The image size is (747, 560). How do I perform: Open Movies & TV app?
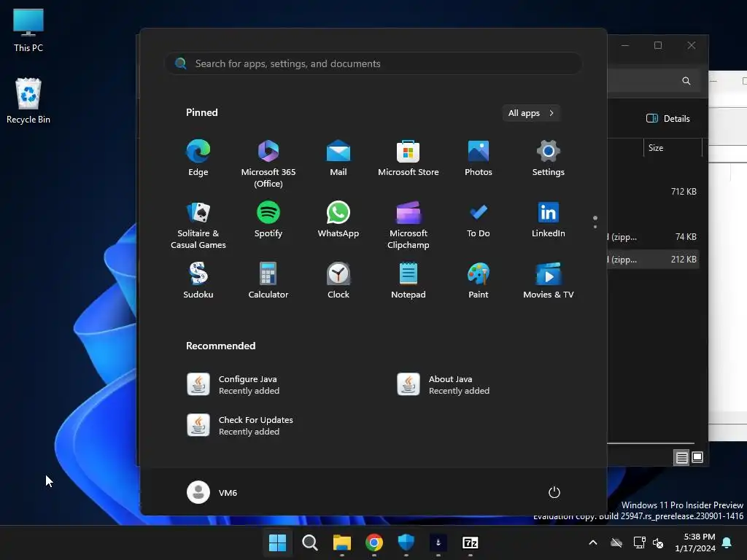549,281
